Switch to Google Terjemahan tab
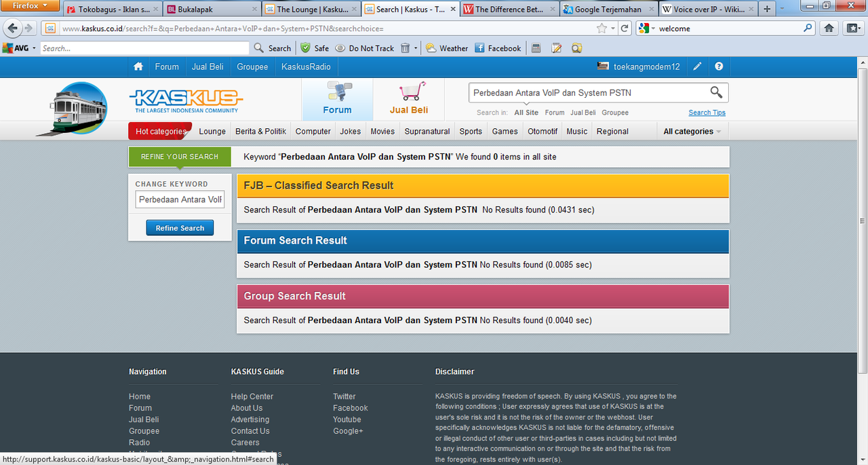 [x=608, y=10]
